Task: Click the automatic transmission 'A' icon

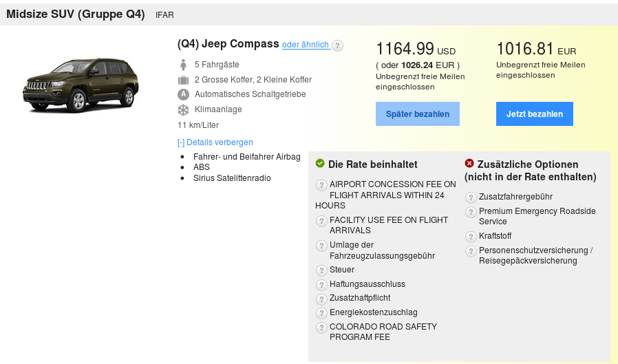Action: click(x=183, y=94)
